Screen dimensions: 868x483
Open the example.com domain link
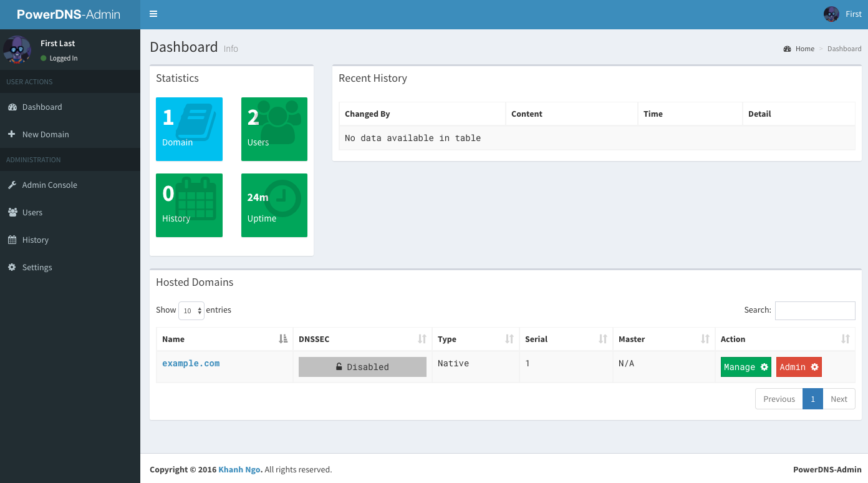(191, 363)
